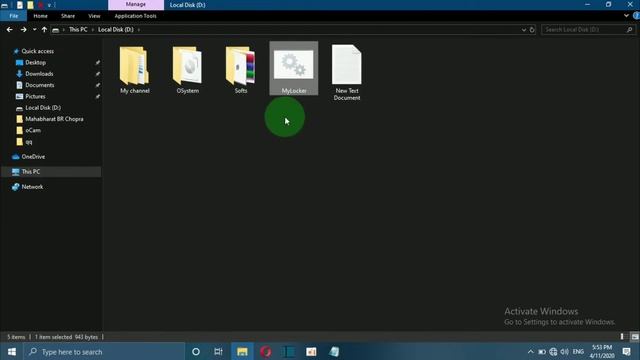
Task: Open Cortana from the taskbar
Action: [196, 351]
